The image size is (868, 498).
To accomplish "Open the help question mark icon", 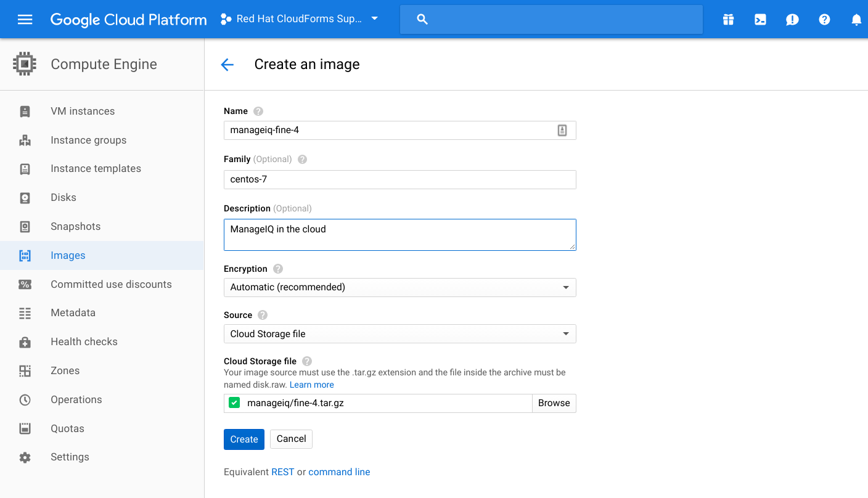I will pos(824,20).
